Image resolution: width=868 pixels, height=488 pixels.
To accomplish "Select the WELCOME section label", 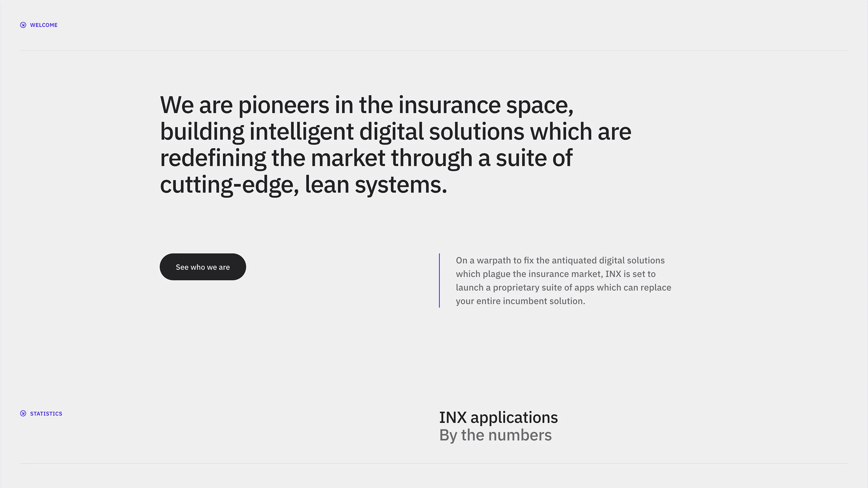I will click(x=44, y=25).
